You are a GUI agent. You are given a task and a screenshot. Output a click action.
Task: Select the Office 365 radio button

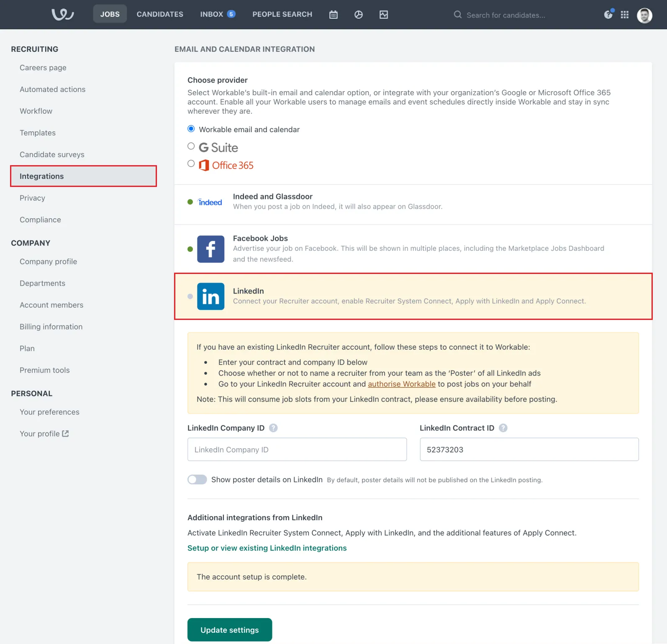point(191,164)
